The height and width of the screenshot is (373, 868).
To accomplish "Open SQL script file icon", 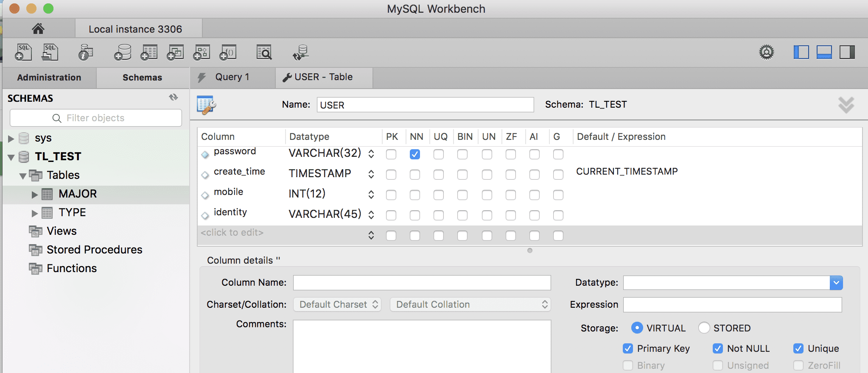I will click(50, 53).
